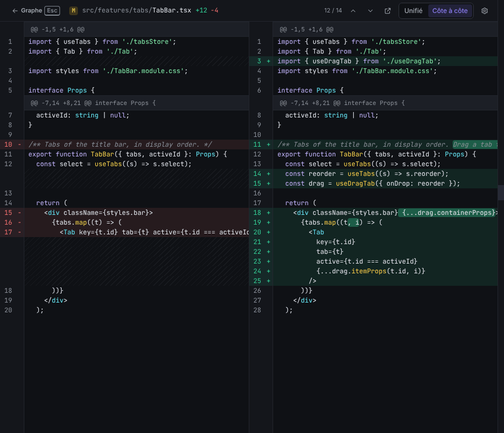Click highlighted drag.containerProps on line 18
This screenshot has width=504, height=433.
(447, 213)
